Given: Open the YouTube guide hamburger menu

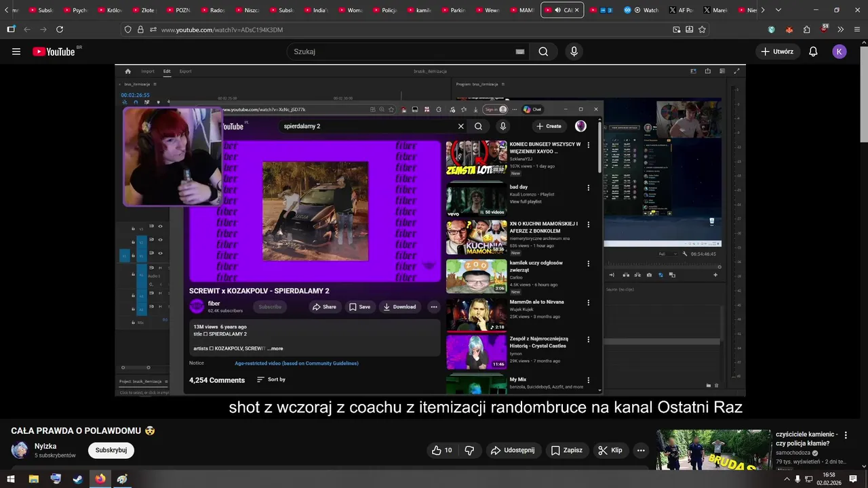Looking at the screenshot, I should (x=16, y=52).
